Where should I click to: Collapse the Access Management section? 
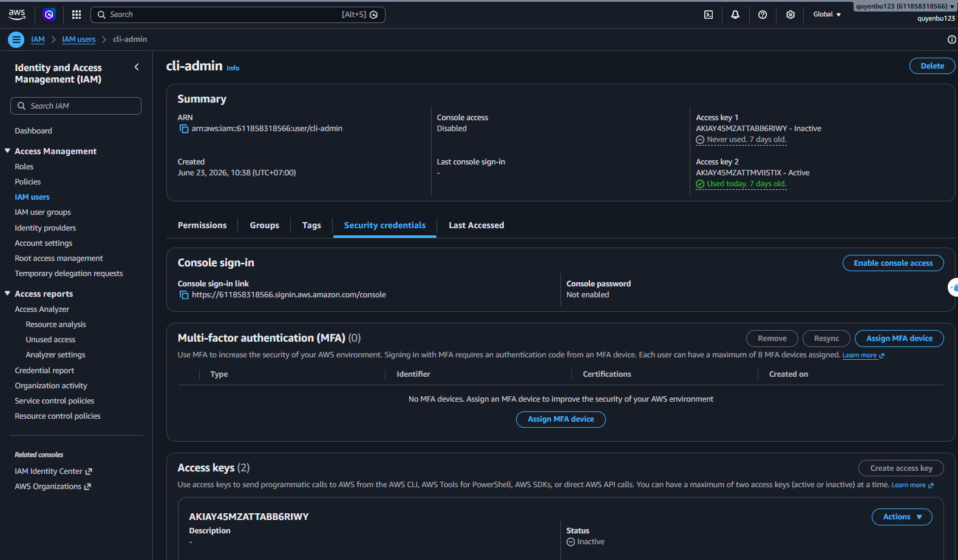7,151
